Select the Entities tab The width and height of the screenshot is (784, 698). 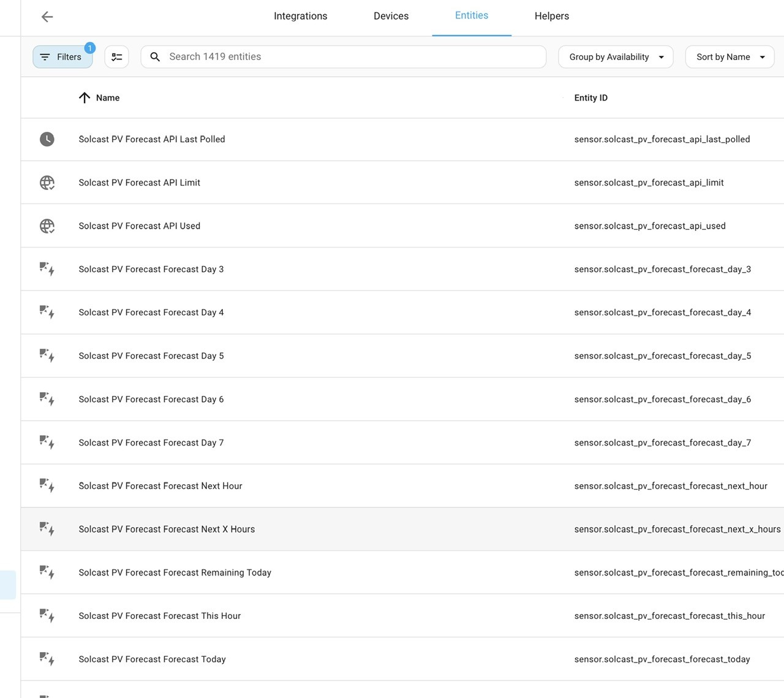(472, 16)
